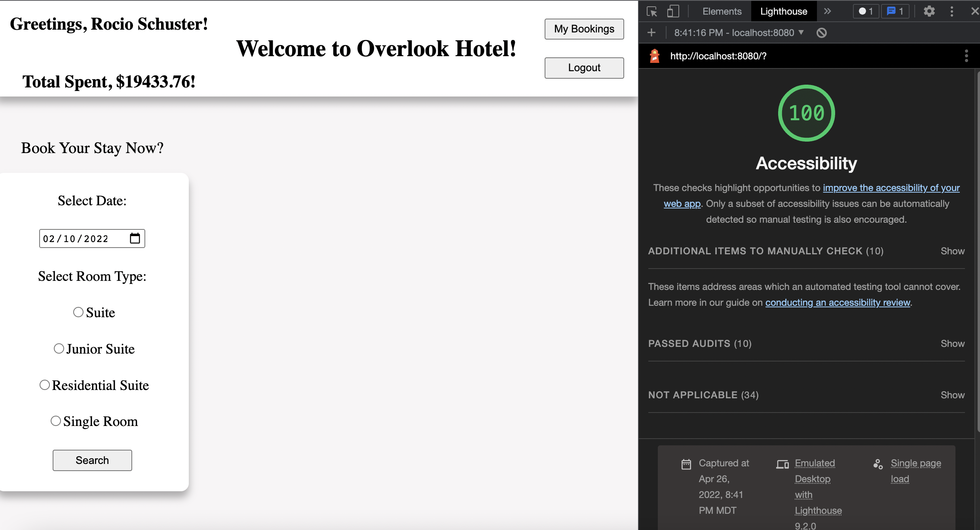Select the Single Room option
Image resolution: width=980 pixels, height=530 pixels.
55,420
